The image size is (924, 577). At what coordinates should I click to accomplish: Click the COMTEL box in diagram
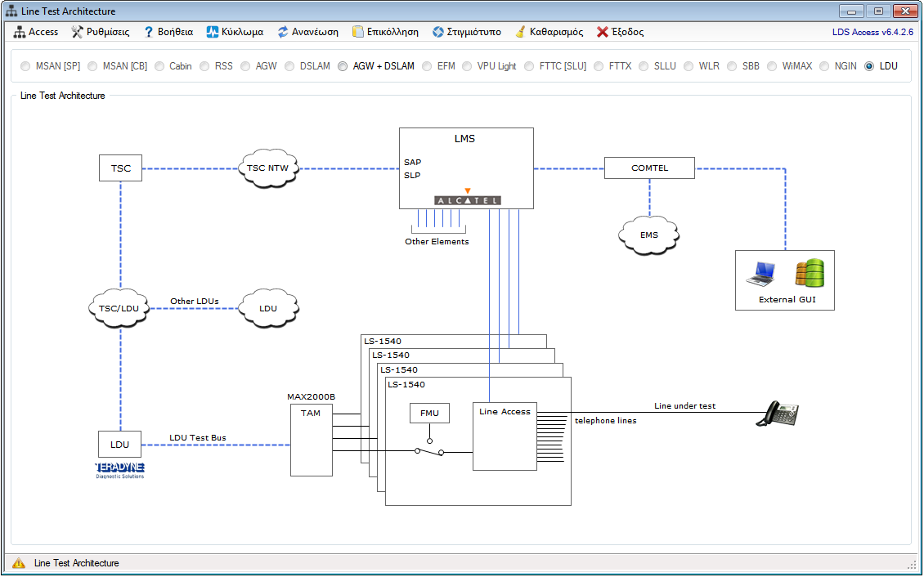coord(649,168)
